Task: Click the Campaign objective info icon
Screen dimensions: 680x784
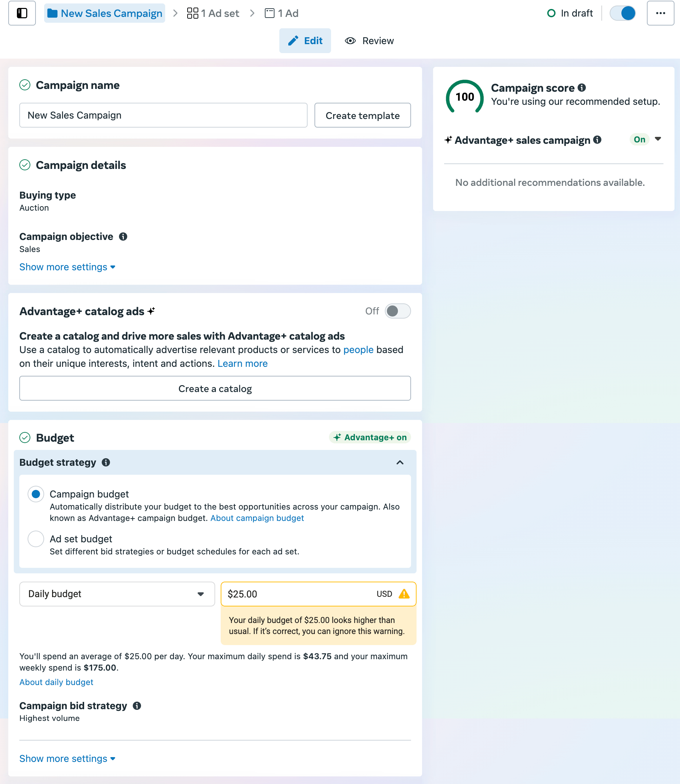Action: [124, 236]
